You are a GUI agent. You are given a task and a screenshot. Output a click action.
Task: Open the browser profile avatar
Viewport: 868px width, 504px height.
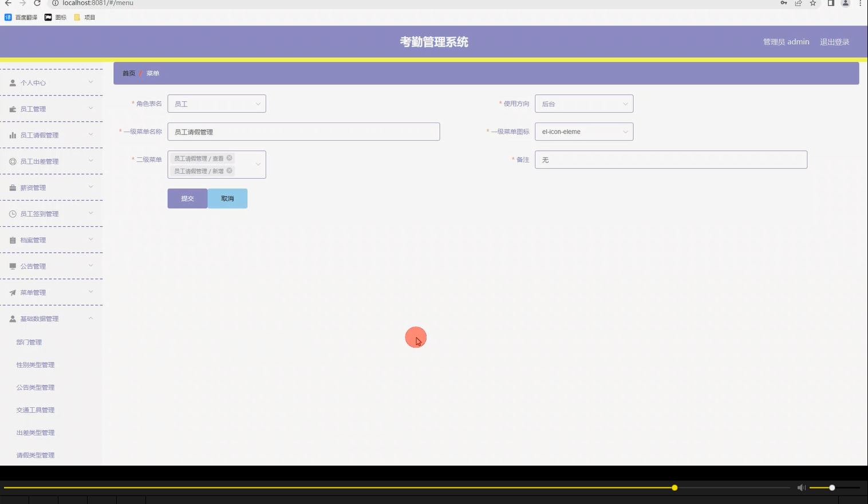tap(845, 3)
